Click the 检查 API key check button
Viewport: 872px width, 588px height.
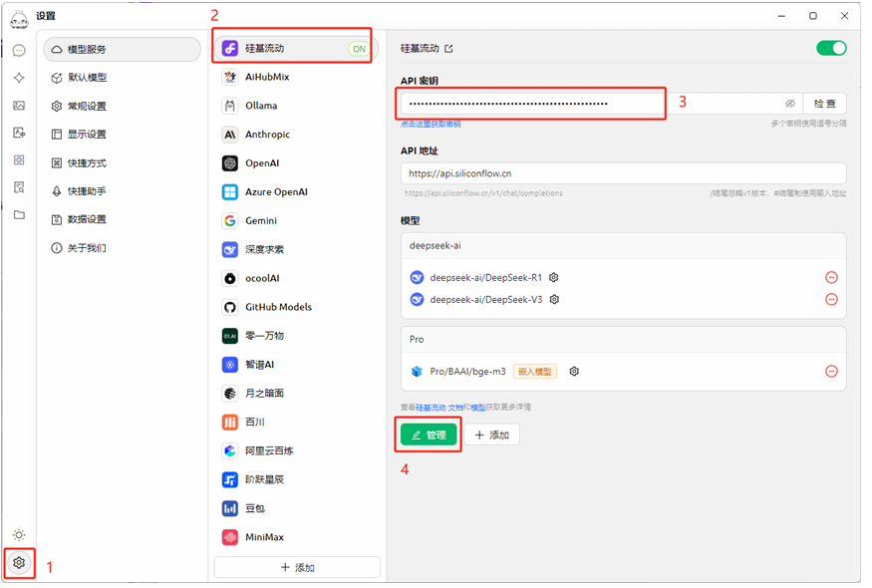tap(825, 104)
